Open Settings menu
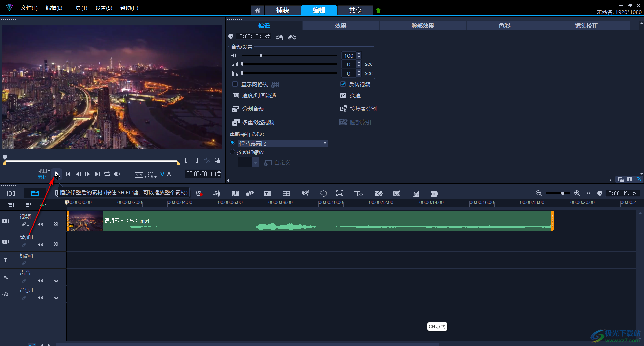 (x=104, y=8)
